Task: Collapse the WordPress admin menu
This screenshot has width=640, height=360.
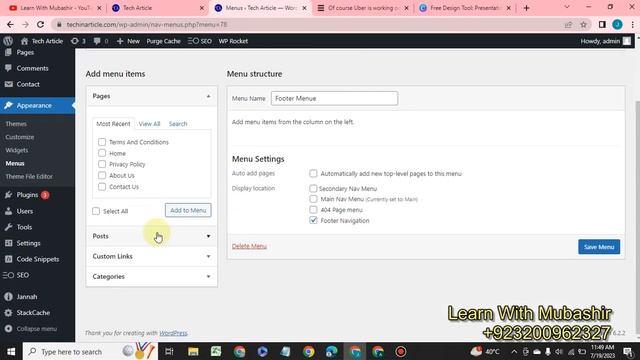Action: coord(36,329)
